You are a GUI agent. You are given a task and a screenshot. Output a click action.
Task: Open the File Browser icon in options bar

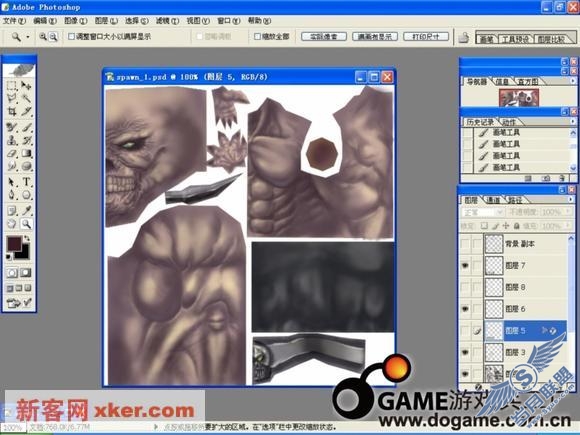click(x=464, y=37)
